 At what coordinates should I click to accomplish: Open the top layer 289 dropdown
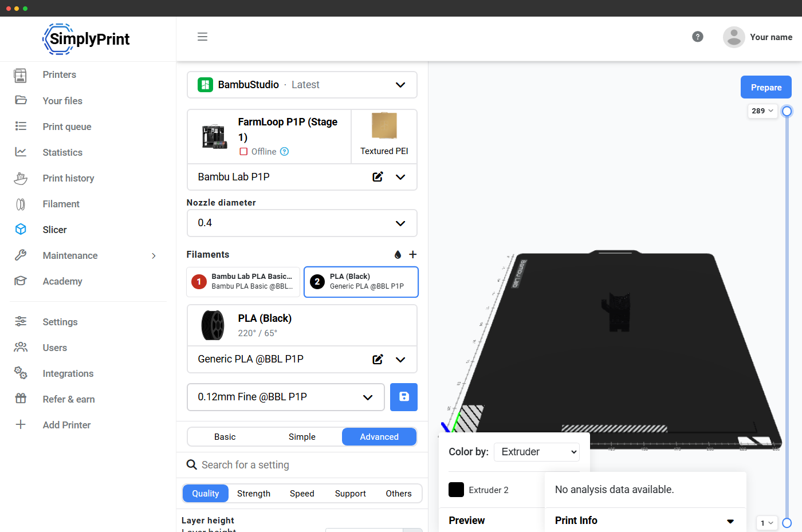click(762, 111)
